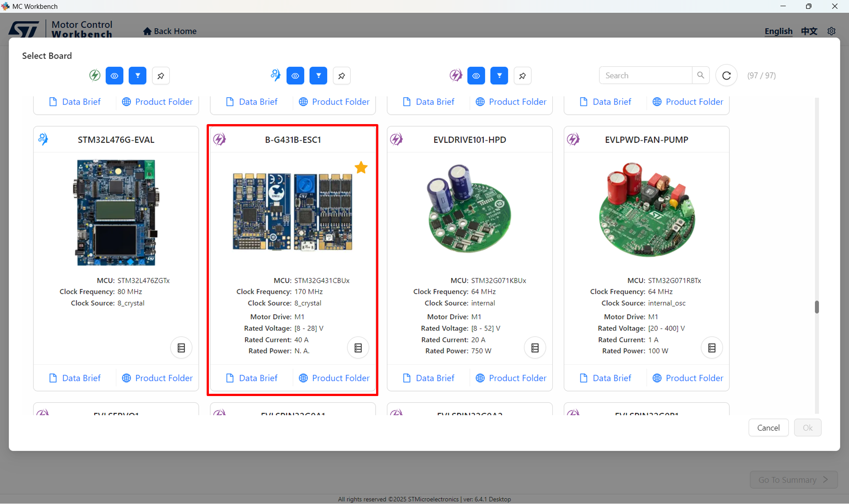Click Go To Summary button
The height and width of the screenshot is (504, 849).
point(793,480)
